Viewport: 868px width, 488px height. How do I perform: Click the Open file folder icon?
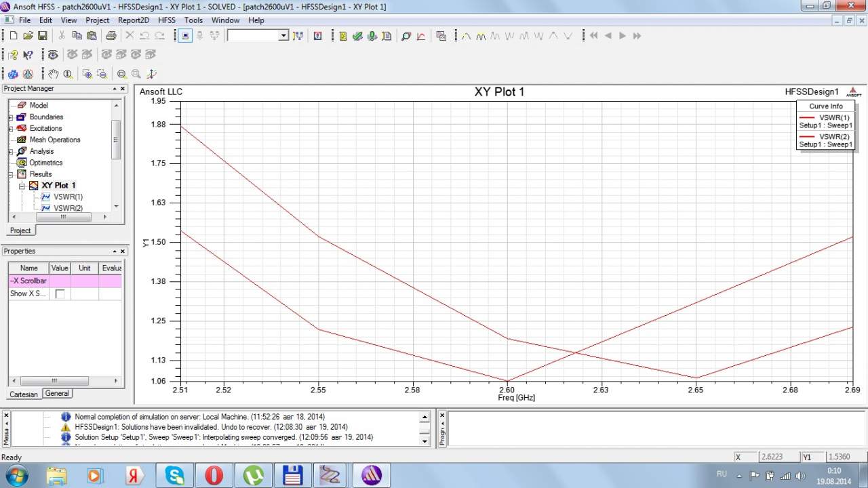28,36
